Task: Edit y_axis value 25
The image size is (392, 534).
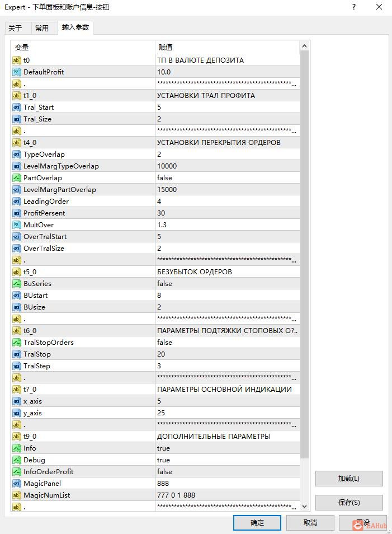Action: [x=227, y=413]
